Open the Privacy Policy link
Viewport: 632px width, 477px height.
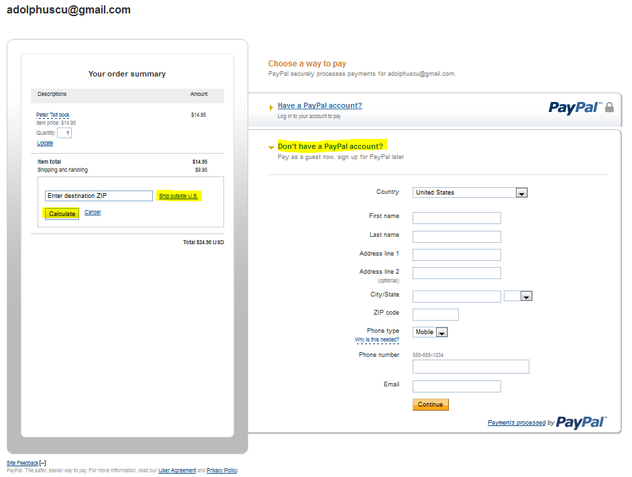click(222, 471)
